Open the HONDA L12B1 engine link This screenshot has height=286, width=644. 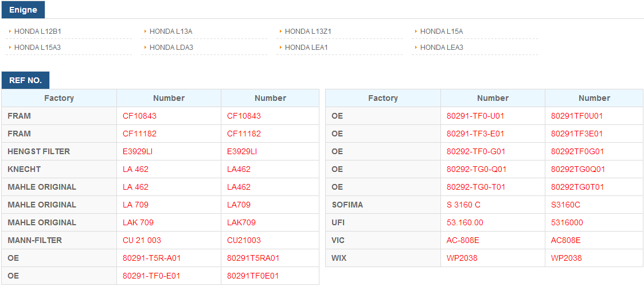coord(38,31)
